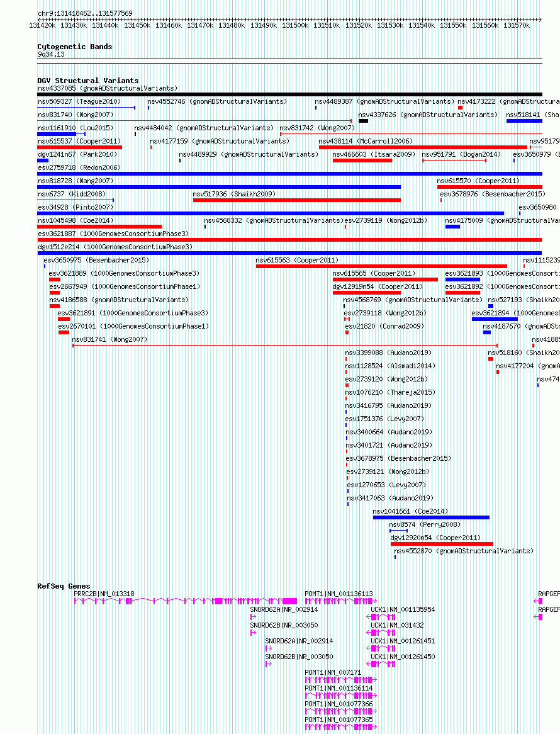Open nsv438114 (McCarroll2006) variant
The width and height of the screenshot is (560, 734).
pos(366,141)
